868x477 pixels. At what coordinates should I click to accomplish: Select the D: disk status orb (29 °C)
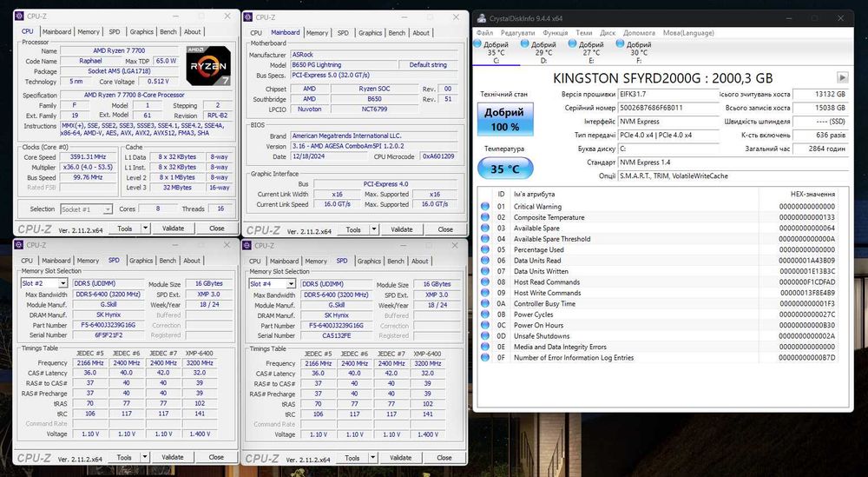[x=525, y=43]
